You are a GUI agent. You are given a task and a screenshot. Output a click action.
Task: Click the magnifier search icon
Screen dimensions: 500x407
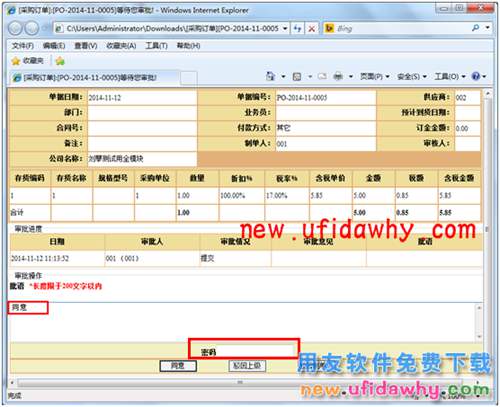pos(476,28)
